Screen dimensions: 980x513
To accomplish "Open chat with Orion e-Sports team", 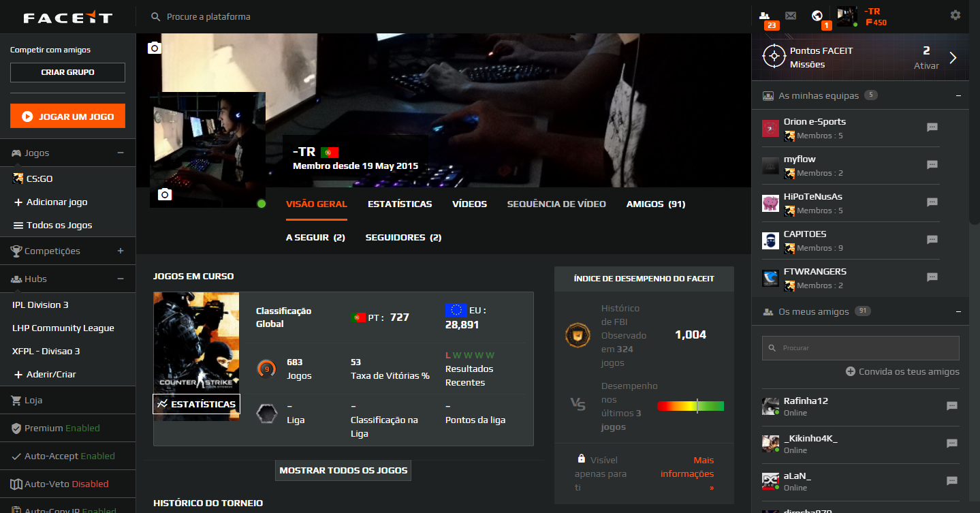I will (x=932, y=127).
